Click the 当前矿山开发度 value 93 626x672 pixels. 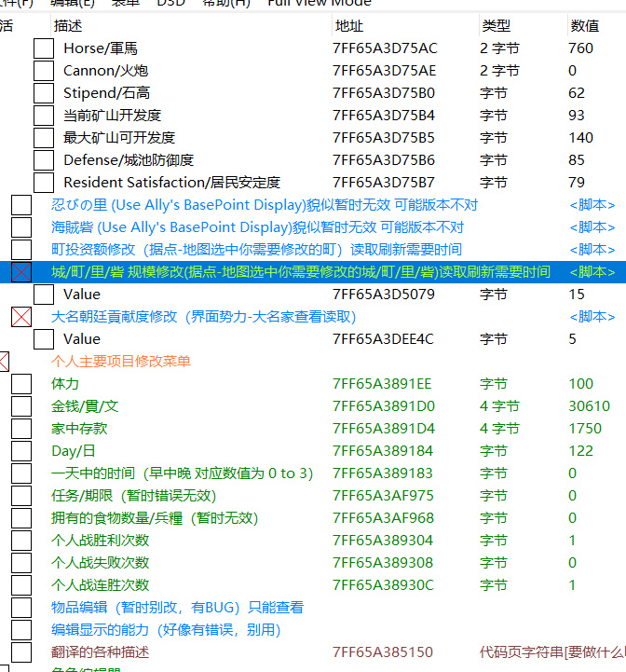tap(577, 116)
